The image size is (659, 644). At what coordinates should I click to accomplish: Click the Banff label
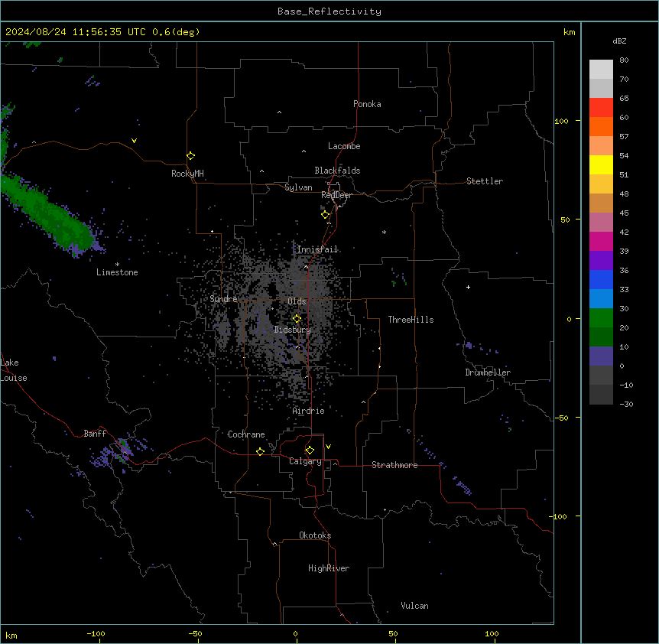[95, 434]
